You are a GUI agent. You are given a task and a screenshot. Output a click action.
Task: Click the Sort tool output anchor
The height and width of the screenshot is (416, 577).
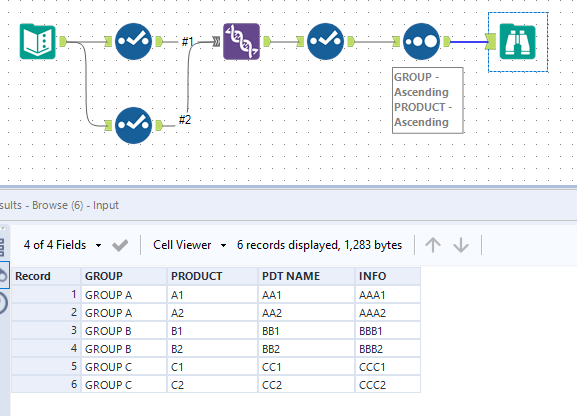pos(447,42)
